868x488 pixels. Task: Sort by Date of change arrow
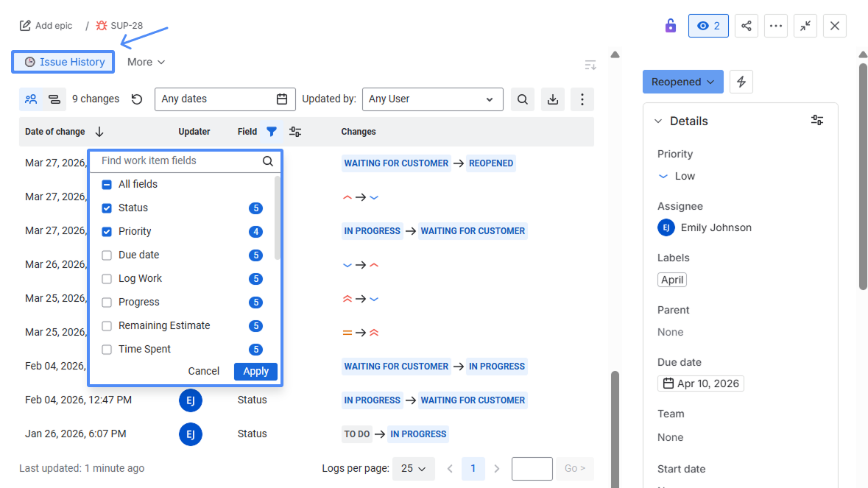pos(99,132)
